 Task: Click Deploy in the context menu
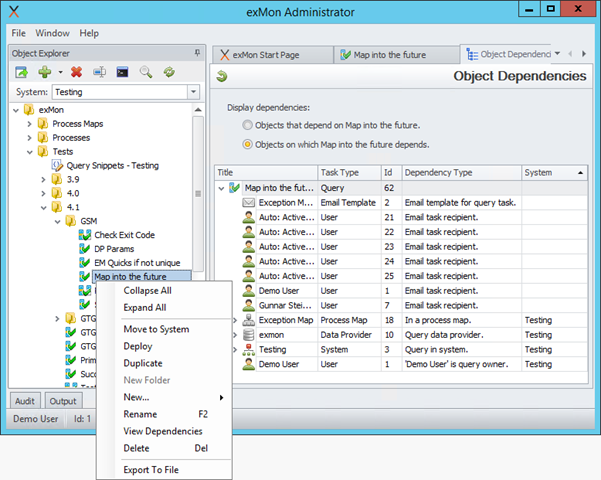138,346
